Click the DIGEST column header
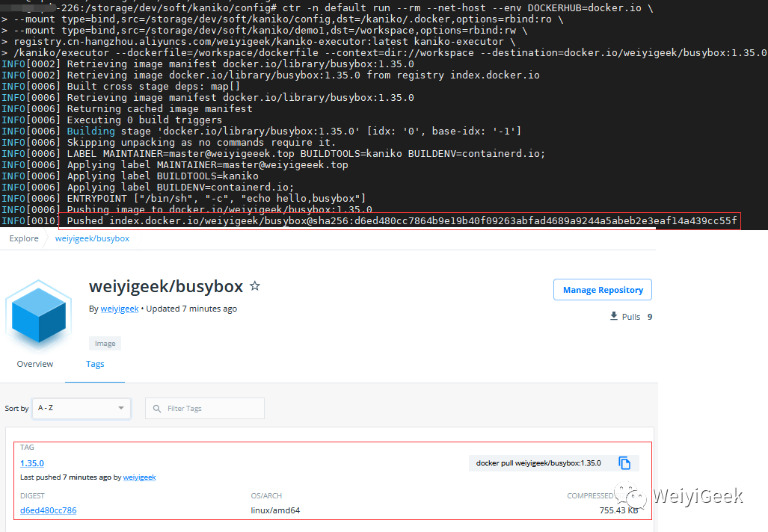This screenshot has height=532, width=768. (32, 496)
